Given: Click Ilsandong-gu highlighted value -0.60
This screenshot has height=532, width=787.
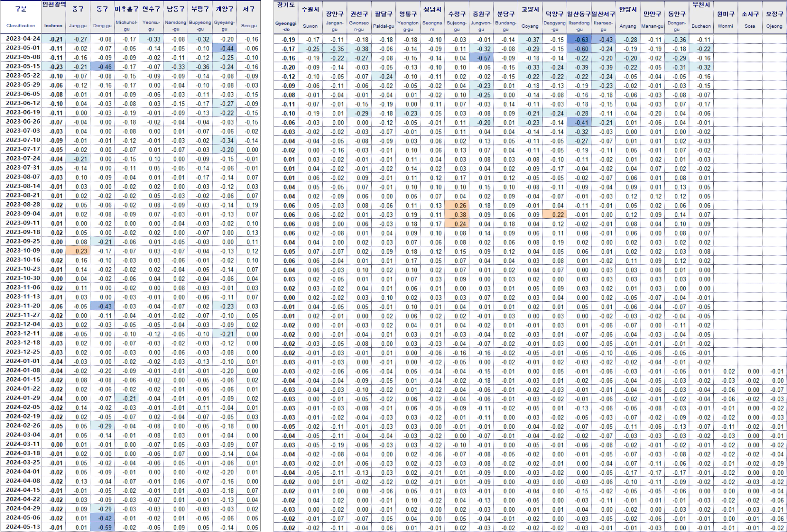Looking at the screenshot, I should coord(579,49).
